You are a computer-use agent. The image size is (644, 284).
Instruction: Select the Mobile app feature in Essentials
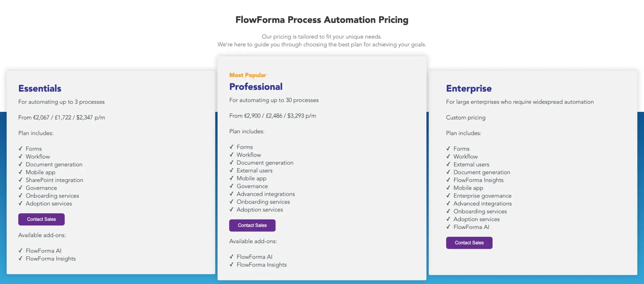40,172
